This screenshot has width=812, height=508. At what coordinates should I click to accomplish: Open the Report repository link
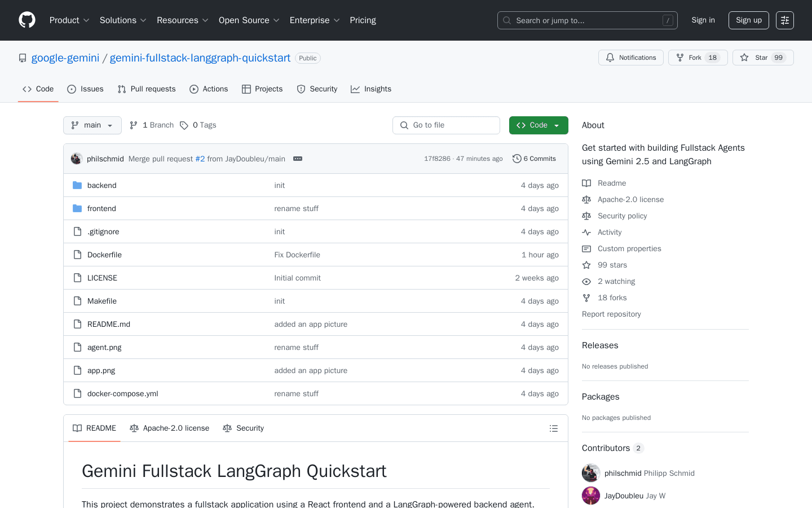click(x=611, y=314)
